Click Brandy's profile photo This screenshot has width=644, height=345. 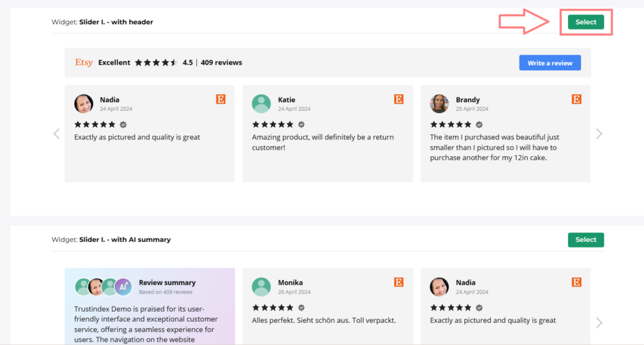coord(439,104)
